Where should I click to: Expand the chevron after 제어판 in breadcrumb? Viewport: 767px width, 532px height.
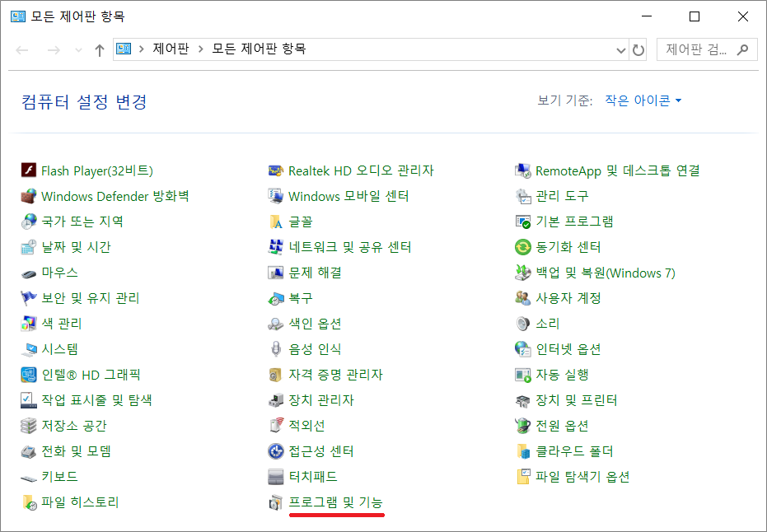pos(200,49)
